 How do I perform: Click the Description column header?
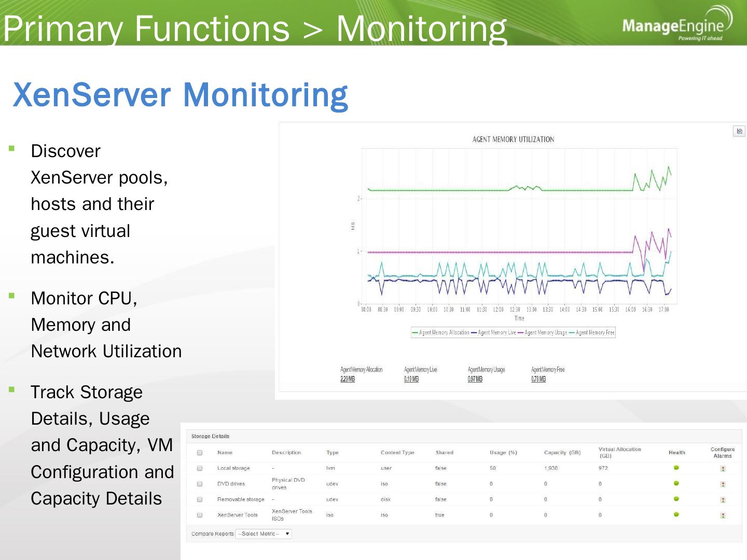[x=286, y=453]
